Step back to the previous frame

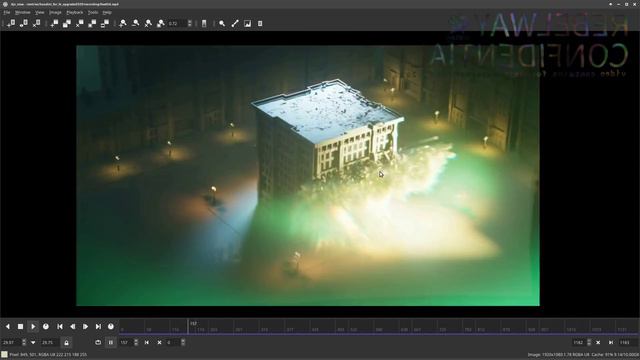(x=73, y=327)
